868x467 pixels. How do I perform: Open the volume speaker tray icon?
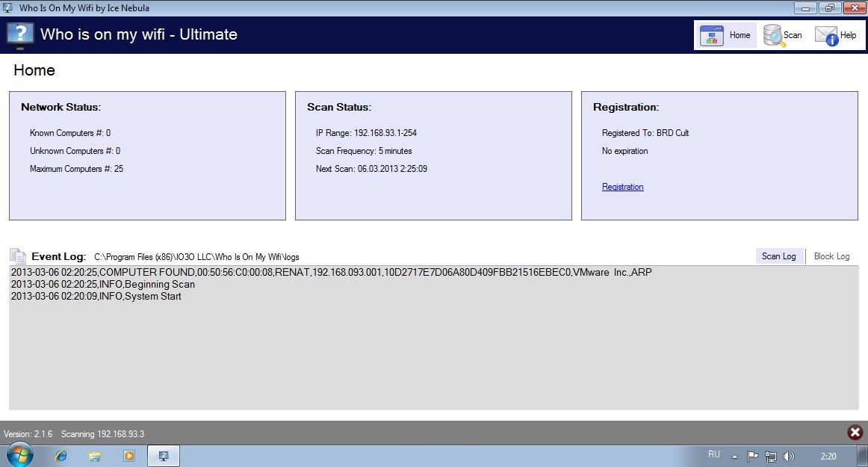tap(789, 457)
